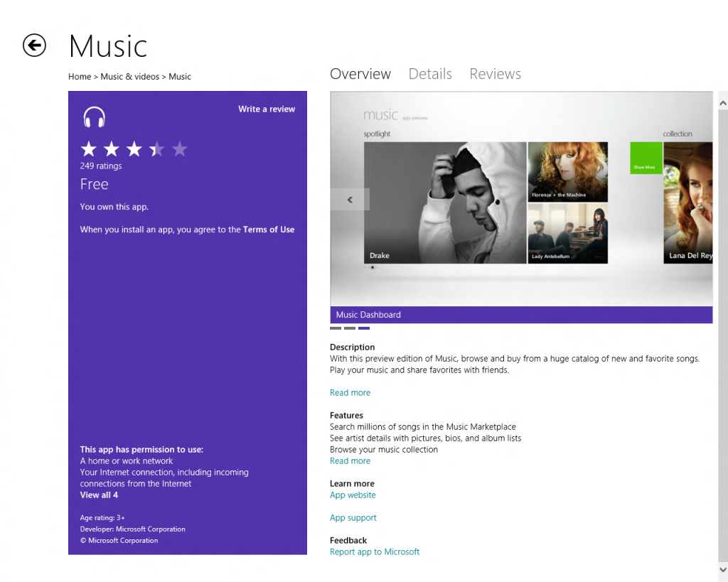Click the Music Dashboard screenshot preview
The height and width of the screenshot is (582, 728).
point(521,199)
